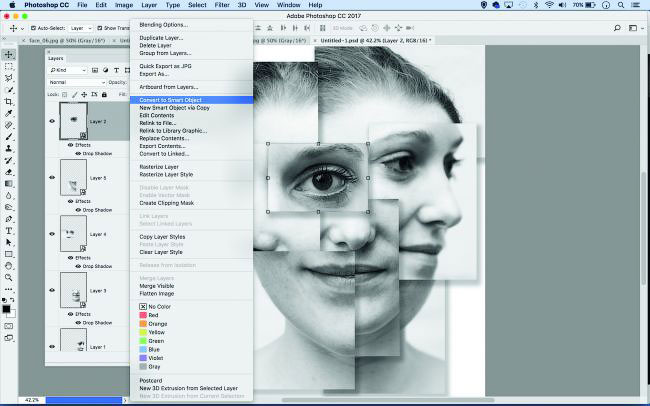Select the Lasso tool
Image resolution: width=650 pixels, height=406 pixels.
(x=9, y=78)
